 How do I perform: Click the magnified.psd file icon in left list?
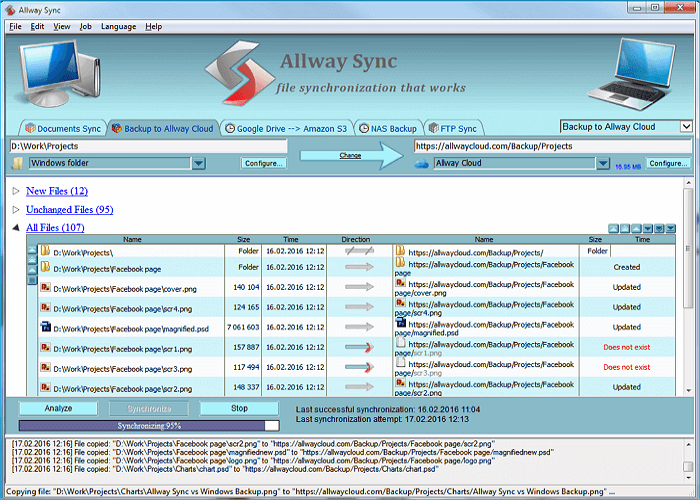tap(45, 327)
